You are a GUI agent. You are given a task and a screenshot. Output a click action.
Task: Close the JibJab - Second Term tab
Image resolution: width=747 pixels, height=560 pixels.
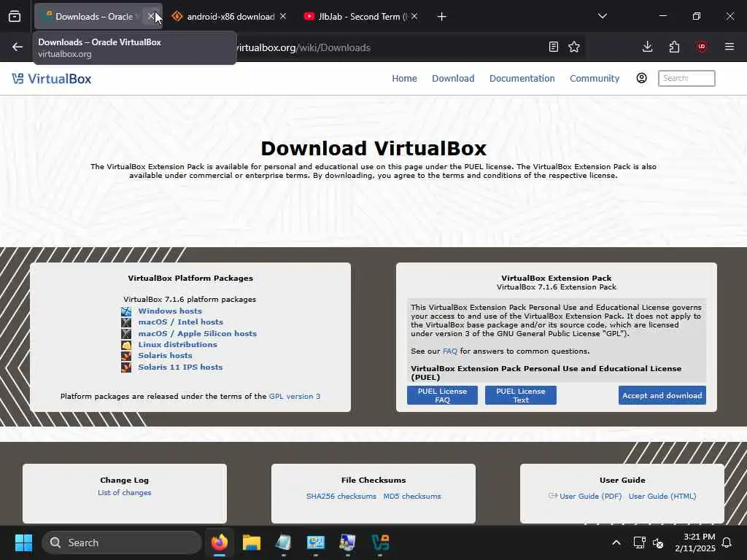pyautogui.click(x=414, y=17)
